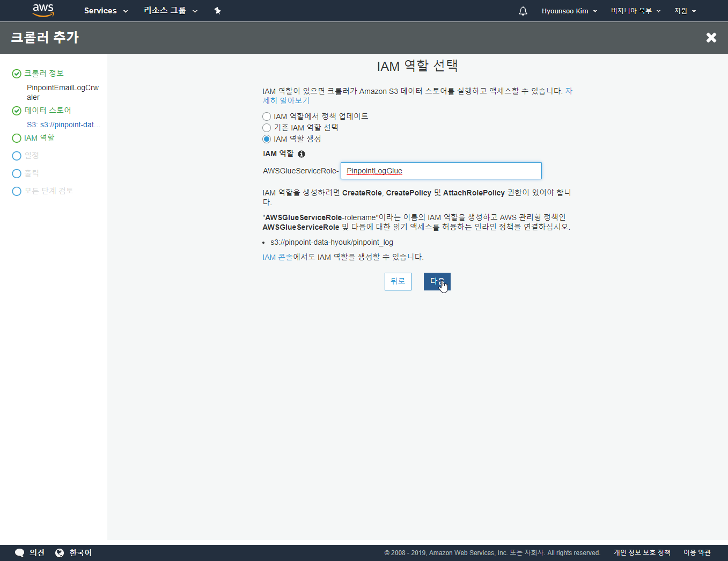Go to the 데이터 스토어 step
Viewport: 728px width, 561px height.
click(48, 110)
